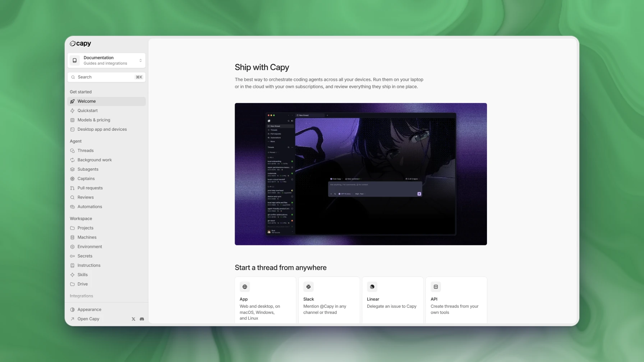Click the Skills sparkle icon

[72, 275]
